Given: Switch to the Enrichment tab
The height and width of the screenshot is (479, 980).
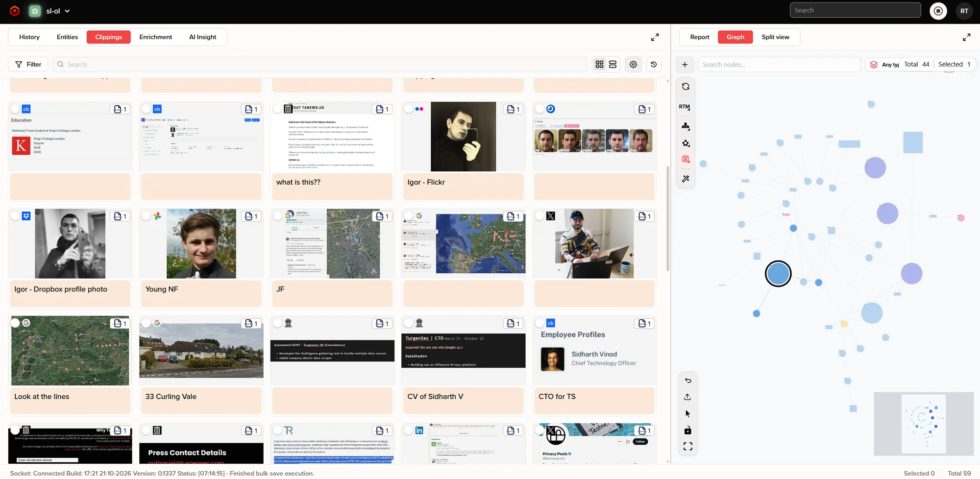Looking at the screenshot, I should point(155,37).
